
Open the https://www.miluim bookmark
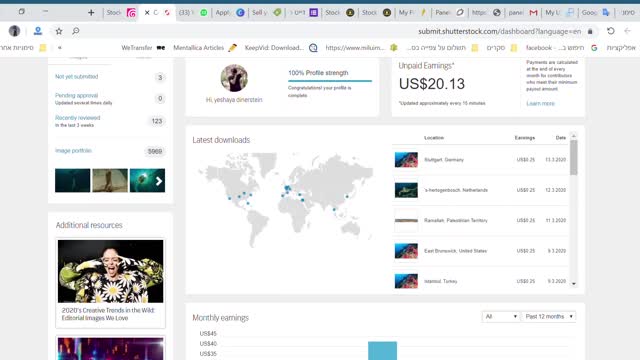[361, 48]
